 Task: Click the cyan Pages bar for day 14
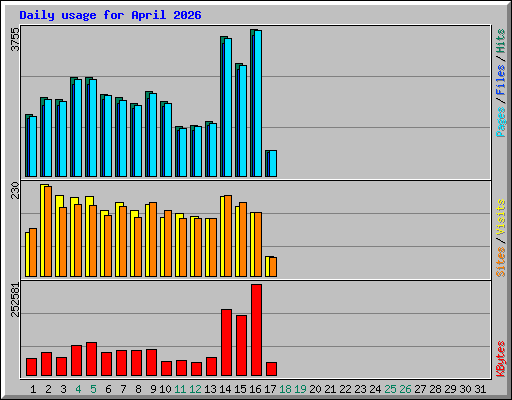(228, 107)
